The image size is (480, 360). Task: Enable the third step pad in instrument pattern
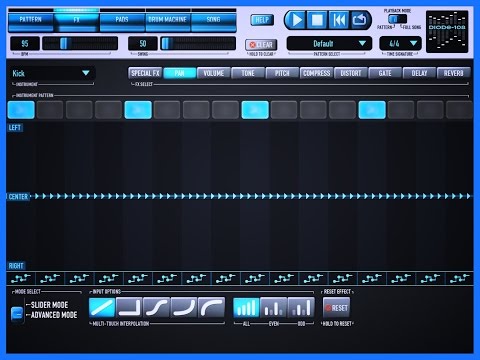79,110
